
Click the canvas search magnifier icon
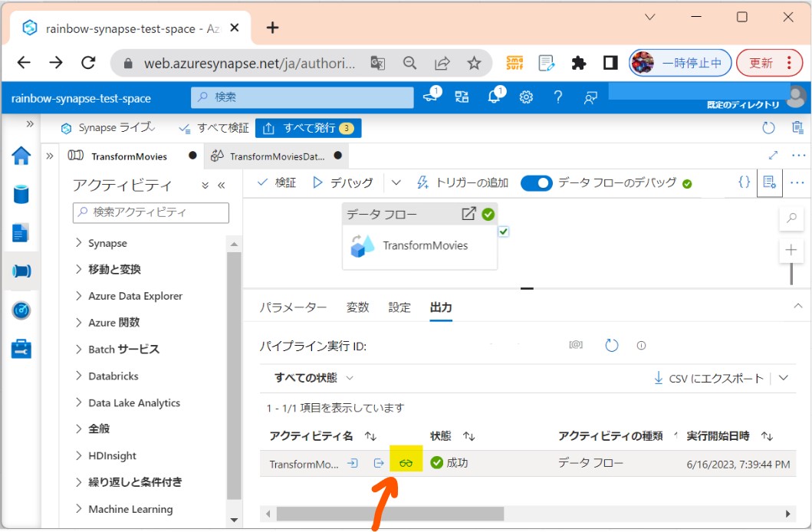791,218
